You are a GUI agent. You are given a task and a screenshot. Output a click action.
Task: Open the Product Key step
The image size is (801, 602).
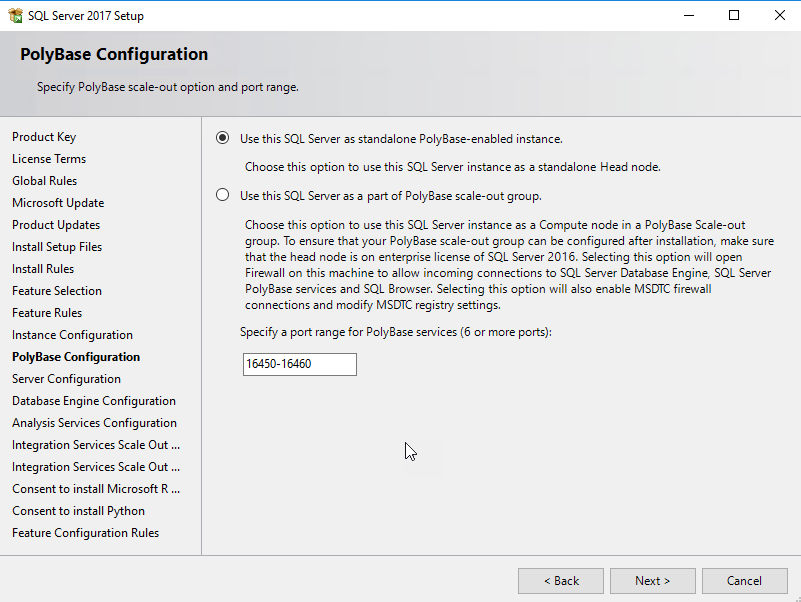point(44,137)
